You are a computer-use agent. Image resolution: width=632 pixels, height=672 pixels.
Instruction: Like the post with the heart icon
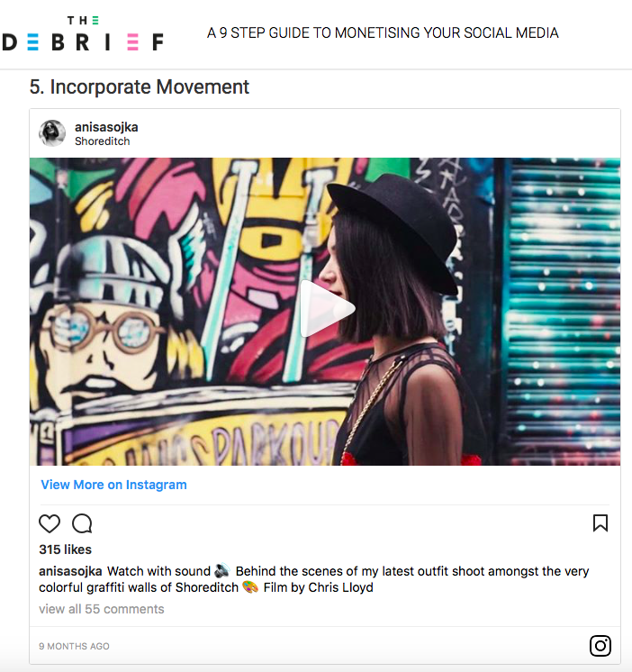(x=50, y=523)
